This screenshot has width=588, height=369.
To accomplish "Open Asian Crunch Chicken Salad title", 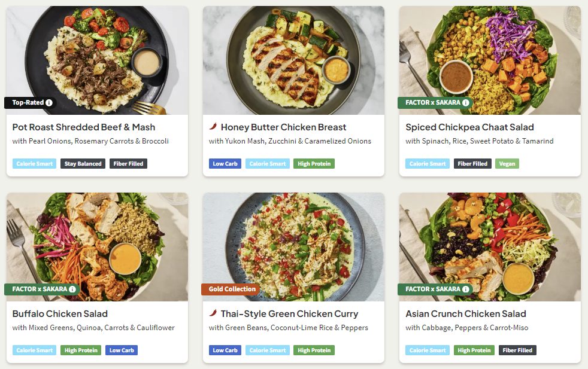I will click(x=466, y=314).
